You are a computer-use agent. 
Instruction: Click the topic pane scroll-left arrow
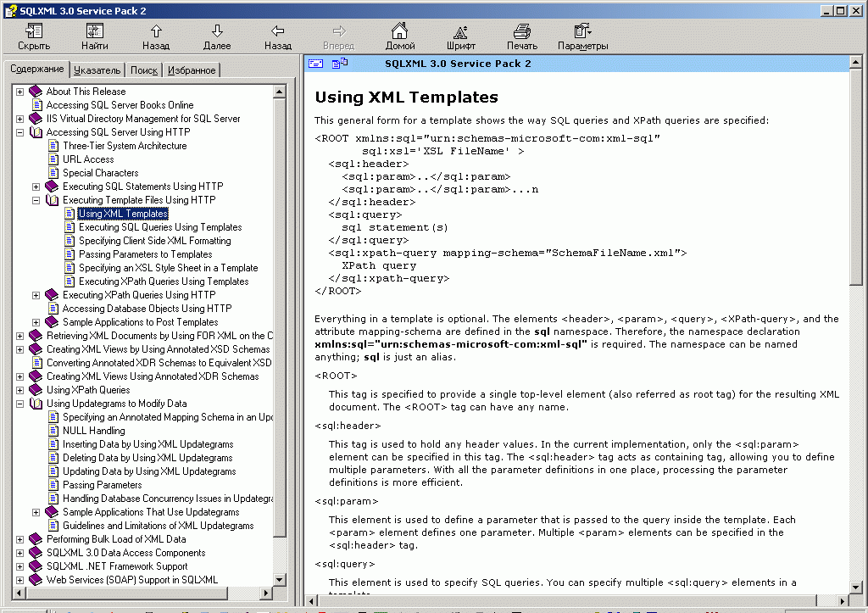pyautogui.click(x=311, y=601)
